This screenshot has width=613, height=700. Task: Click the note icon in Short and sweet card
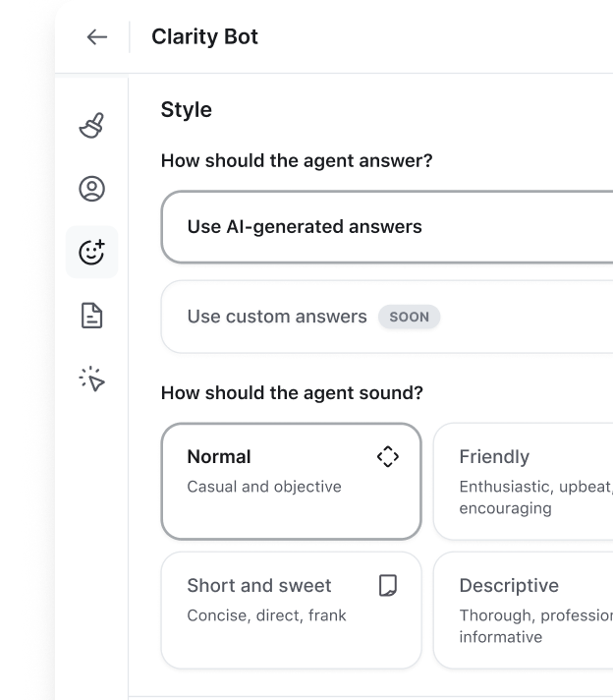pos(388,586)
